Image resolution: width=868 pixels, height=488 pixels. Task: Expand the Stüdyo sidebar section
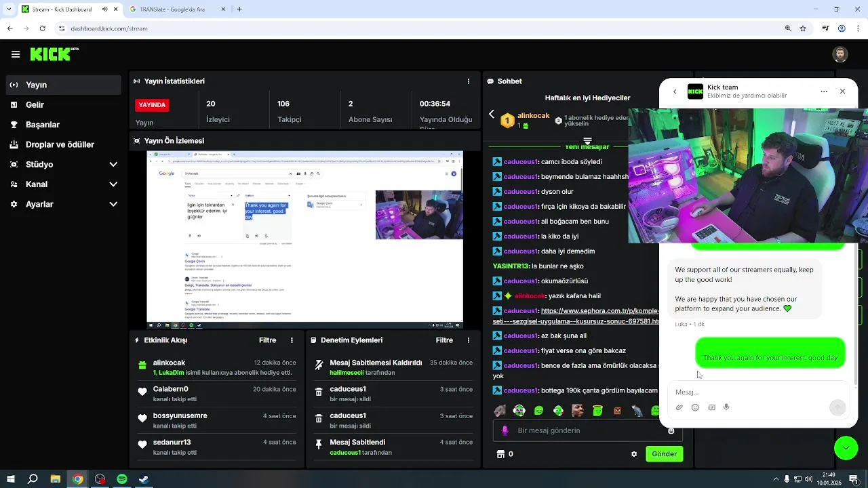tap(64, 164)
